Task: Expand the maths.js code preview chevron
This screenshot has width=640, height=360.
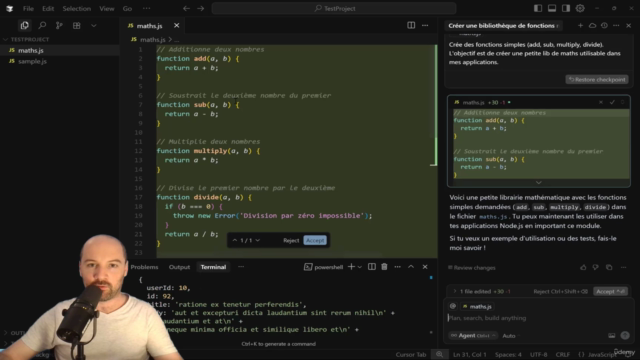Action: point(539,182)
